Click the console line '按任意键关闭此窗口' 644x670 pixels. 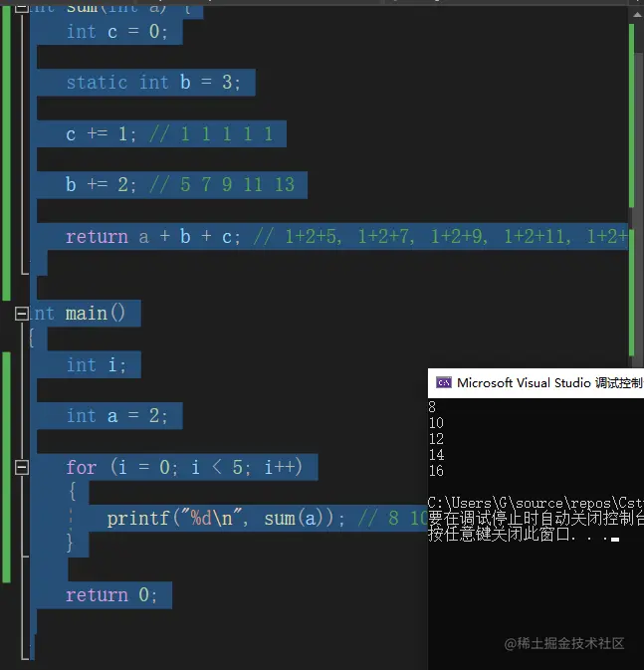coord(499,535)
